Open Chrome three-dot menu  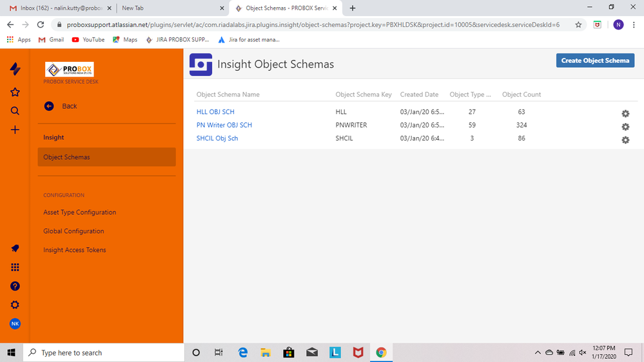(634, 24)
